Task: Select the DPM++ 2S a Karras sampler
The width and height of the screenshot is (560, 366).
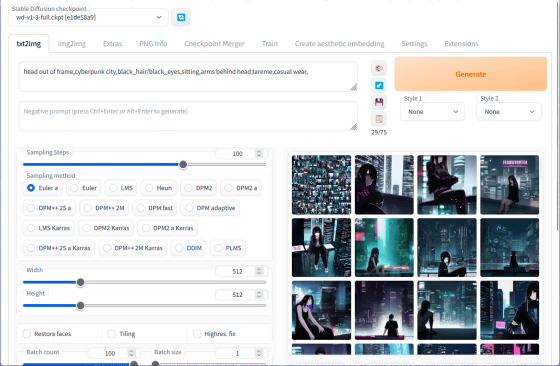Action: point(59,248)
